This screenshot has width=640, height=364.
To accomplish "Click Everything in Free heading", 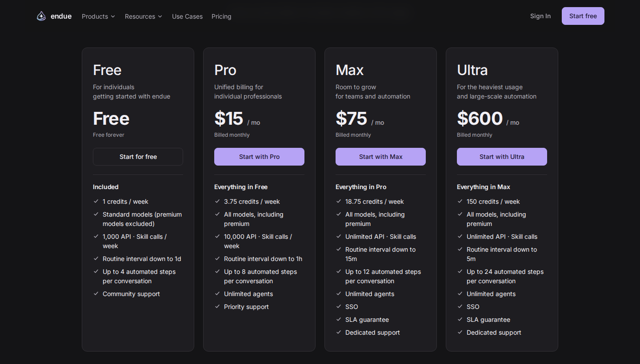I will click(241, 187).
